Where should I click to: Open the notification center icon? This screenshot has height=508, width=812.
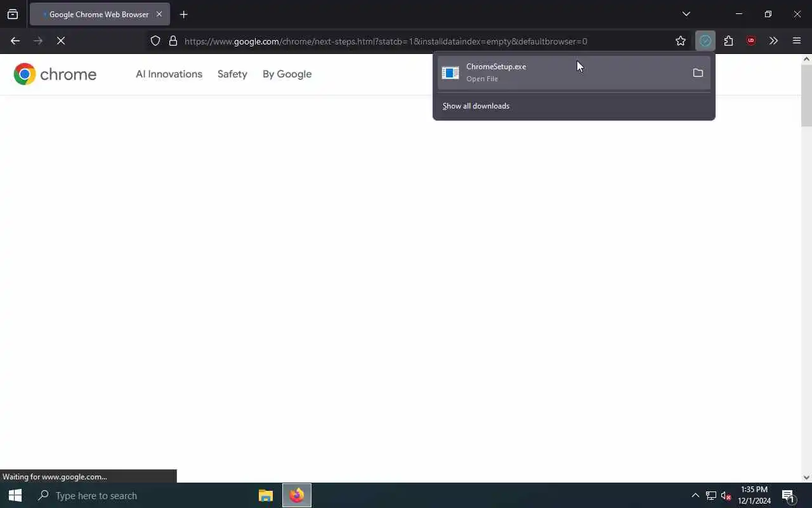click(x=789, y=495)
